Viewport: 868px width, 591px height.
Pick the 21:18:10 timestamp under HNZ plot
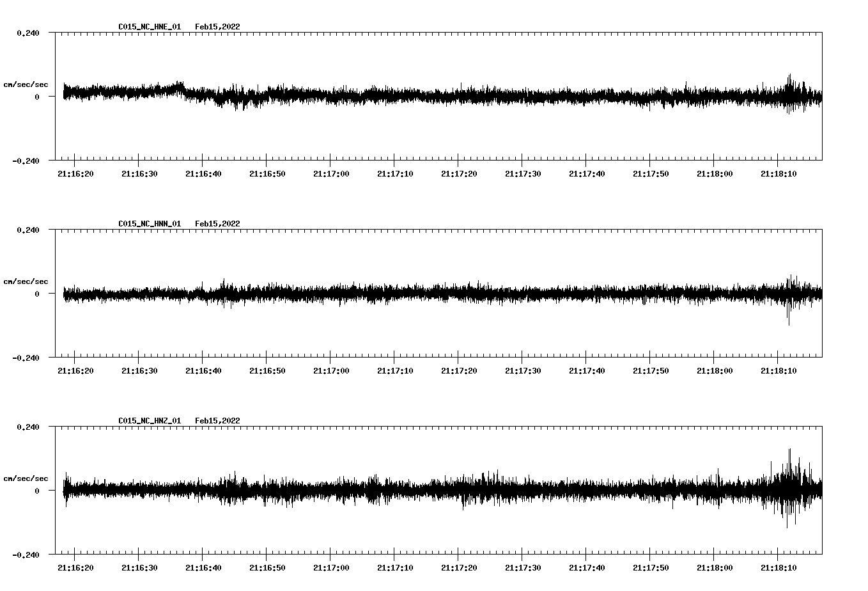pyautogui.click(x=779, y=568)
